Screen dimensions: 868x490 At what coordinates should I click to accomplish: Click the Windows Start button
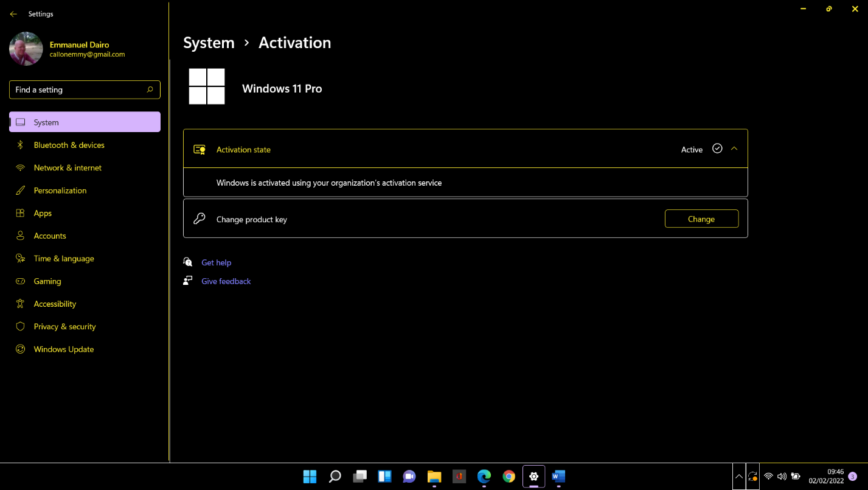coord(310,477)
